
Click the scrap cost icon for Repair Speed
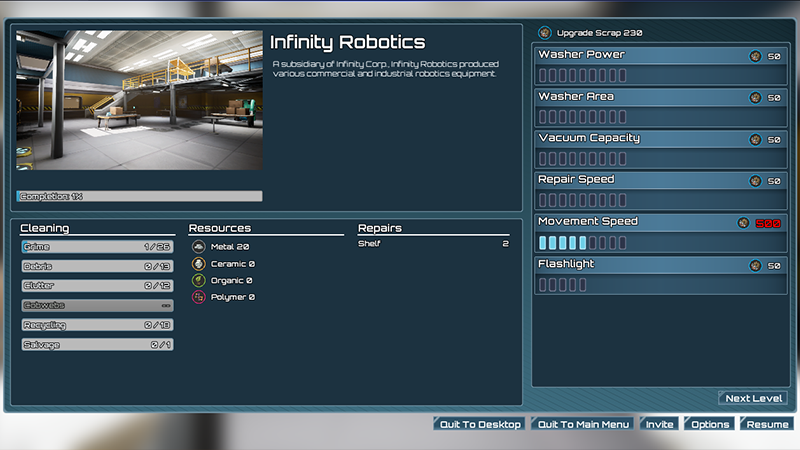click(755, 181)
